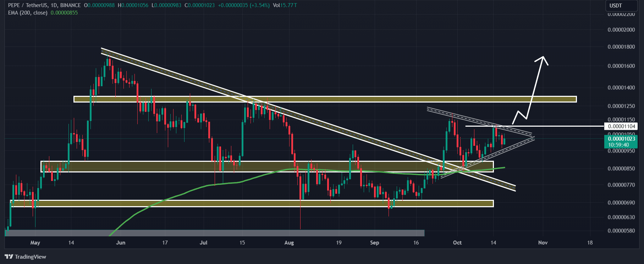
Task: Click the bar countdown 10:59:40
Action: click(x=618, y=145)
